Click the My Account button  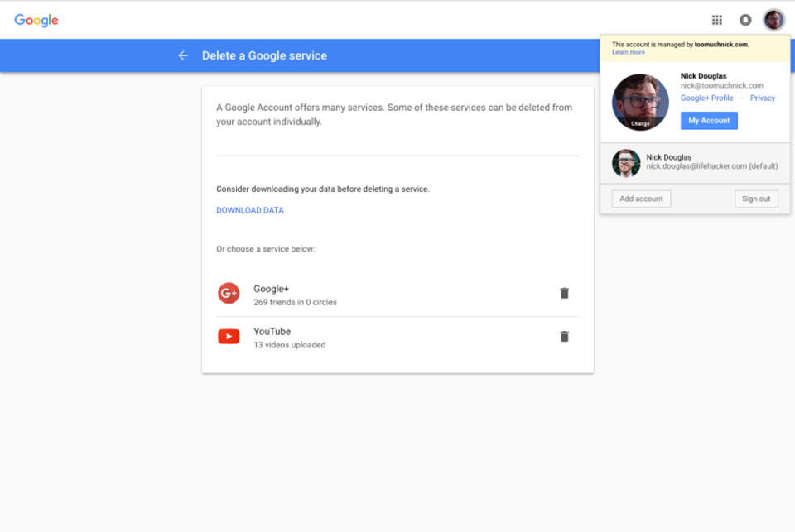tap(709, 121)
